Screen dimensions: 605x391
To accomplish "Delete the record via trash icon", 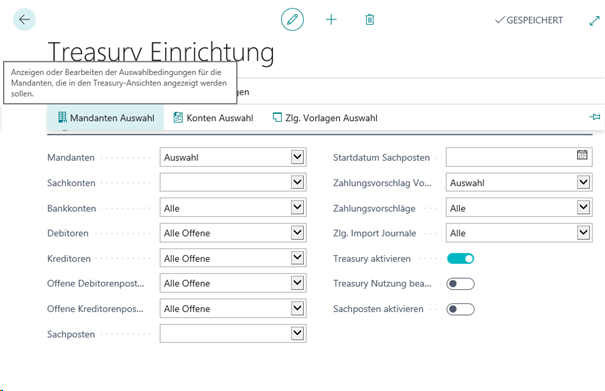I will [x=370, y=19].
